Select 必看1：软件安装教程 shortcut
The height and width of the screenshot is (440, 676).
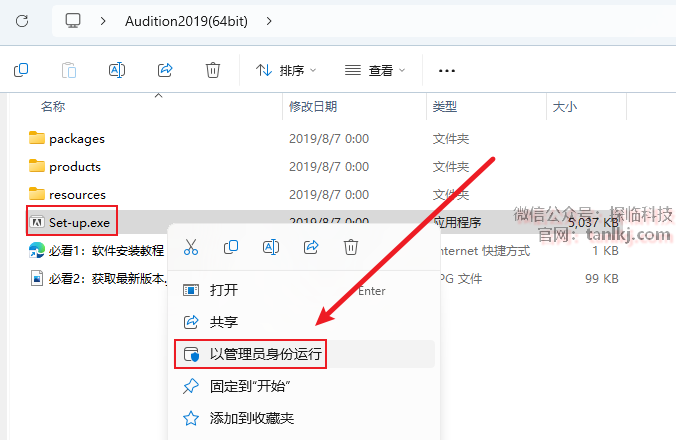pyautogui.click(x=106, y=251)
